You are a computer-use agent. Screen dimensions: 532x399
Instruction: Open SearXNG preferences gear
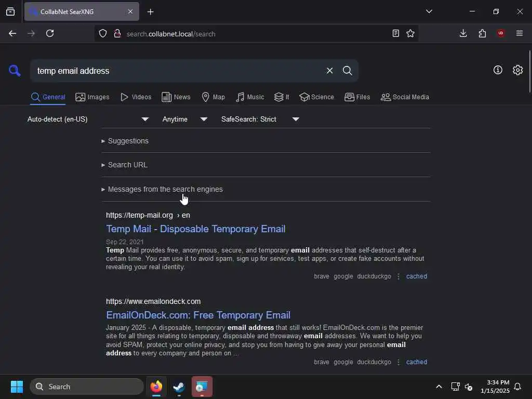pos(517,70)
